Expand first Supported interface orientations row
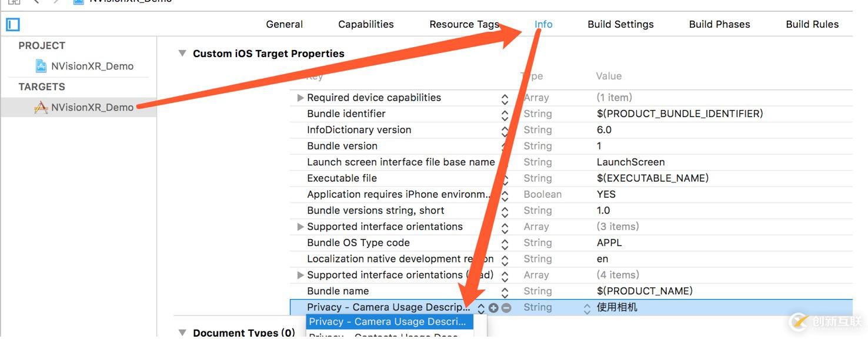 click(301, 227)
